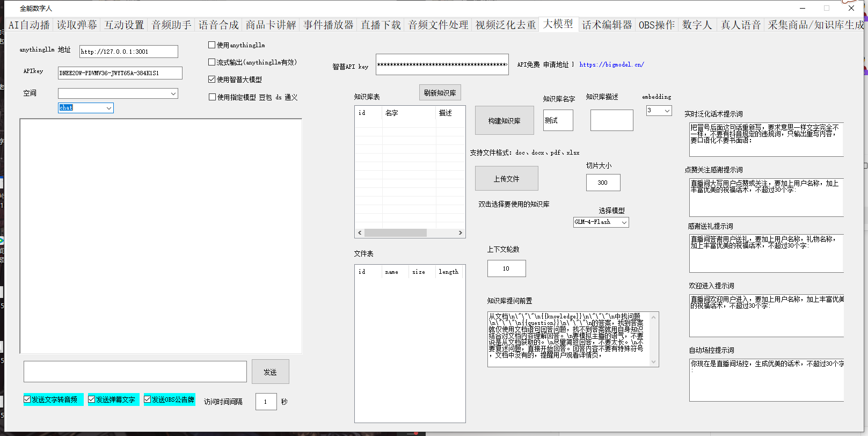868x436 pixels.
Task: Go to the 话术编辑器 tab
Action: click(607, 25)
